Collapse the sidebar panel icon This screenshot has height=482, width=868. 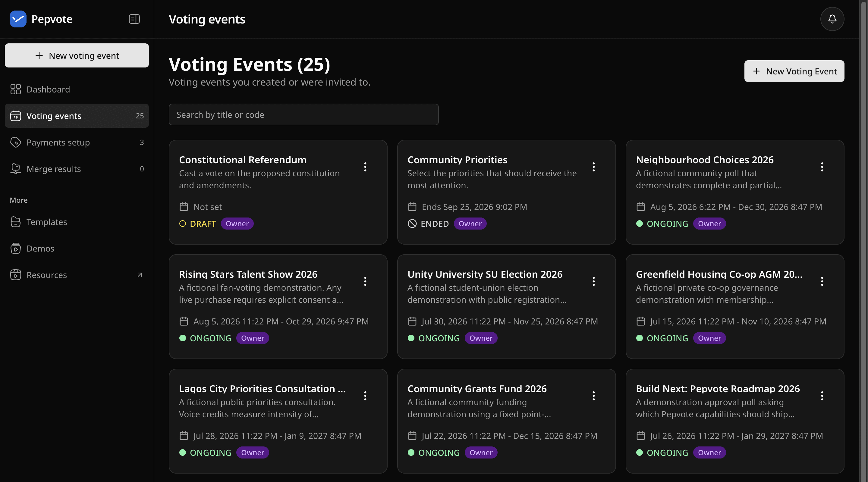click(x=134, y=19)
